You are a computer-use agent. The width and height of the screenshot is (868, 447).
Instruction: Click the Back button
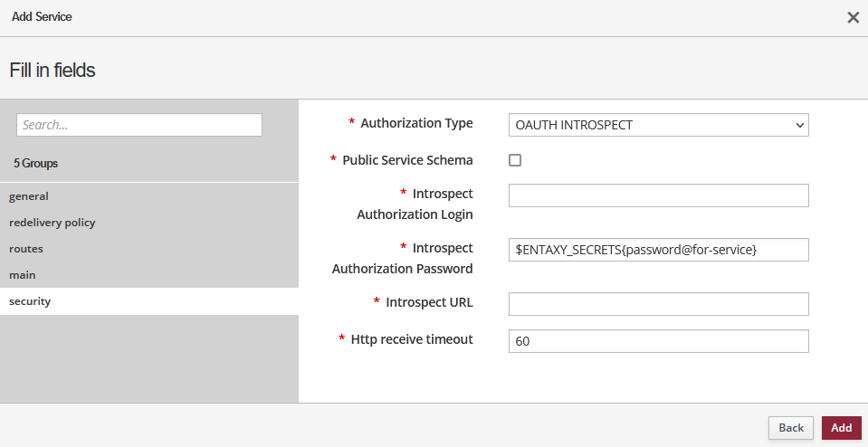pos(790,428)
